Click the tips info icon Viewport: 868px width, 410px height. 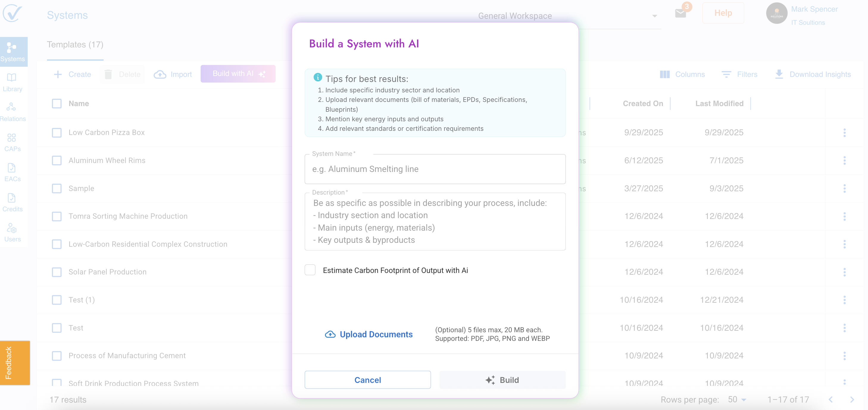coord(317,77)
